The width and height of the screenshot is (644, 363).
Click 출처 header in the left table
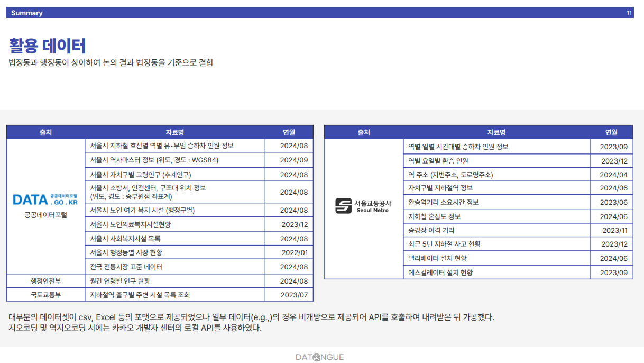pyautogui.click(x=45, y=132)
